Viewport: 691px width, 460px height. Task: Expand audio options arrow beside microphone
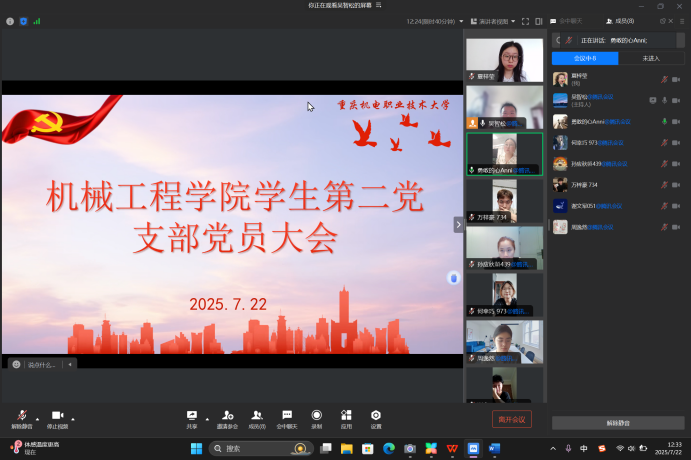pos(37,419)
